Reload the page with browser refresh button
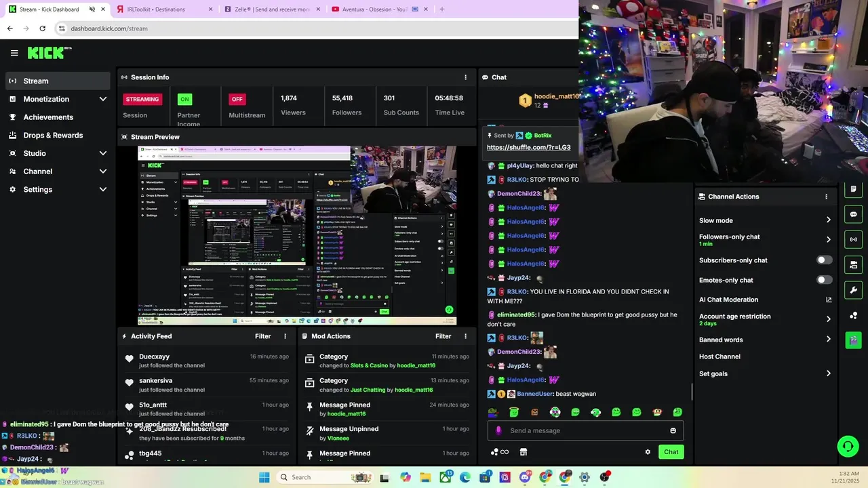Screen dimensions: 868x488 (x=42, y=28)
